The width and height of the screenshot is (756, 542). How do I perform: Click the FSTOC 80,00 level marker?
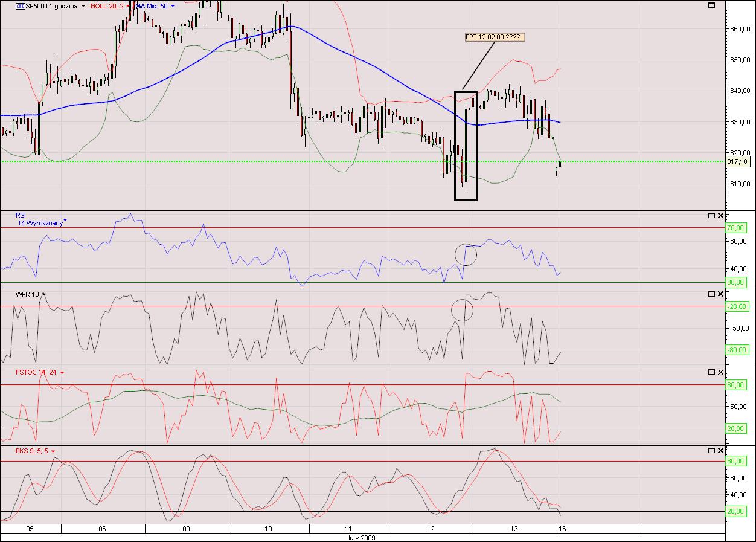pos(737,385)
